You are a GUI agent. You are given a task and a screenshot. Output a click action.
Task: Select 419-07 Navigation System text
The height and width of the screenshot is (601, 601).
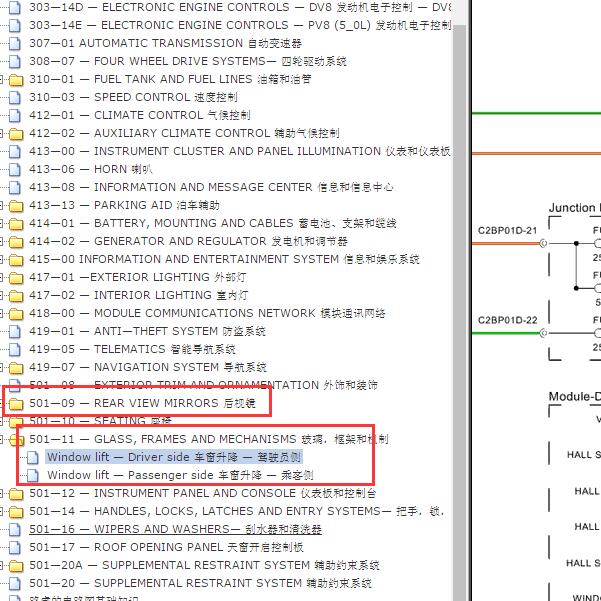[x=148, y=368]
